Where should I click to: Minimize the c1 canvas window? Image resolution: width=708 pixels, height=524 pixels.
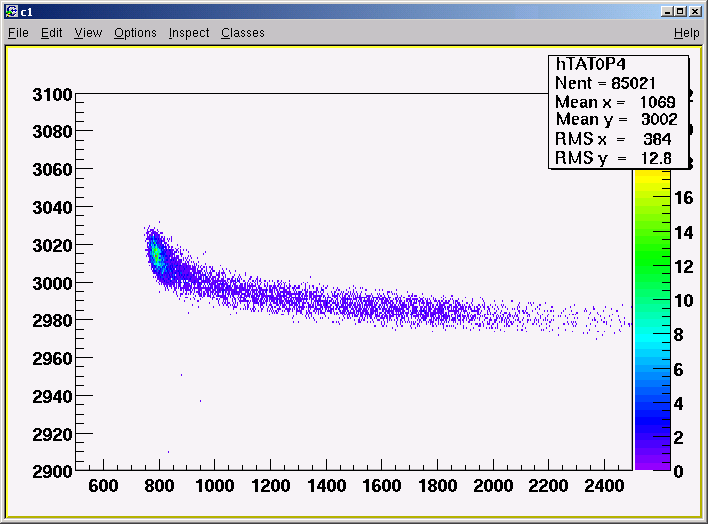tap(667, 12)
